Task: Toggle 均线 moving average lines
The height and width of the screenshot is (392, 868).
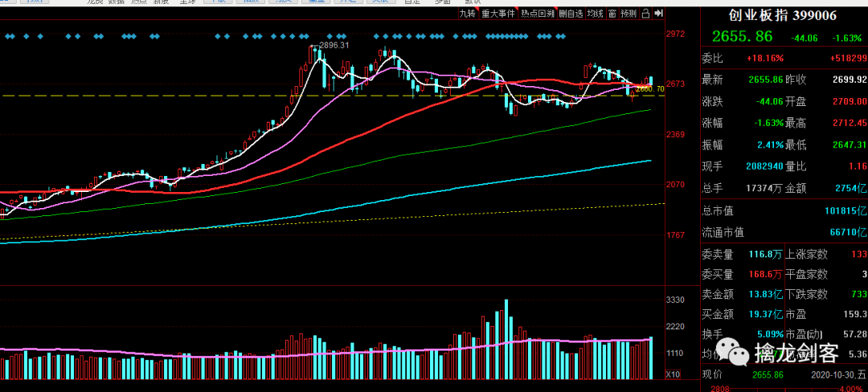Action: coord(595,14)
